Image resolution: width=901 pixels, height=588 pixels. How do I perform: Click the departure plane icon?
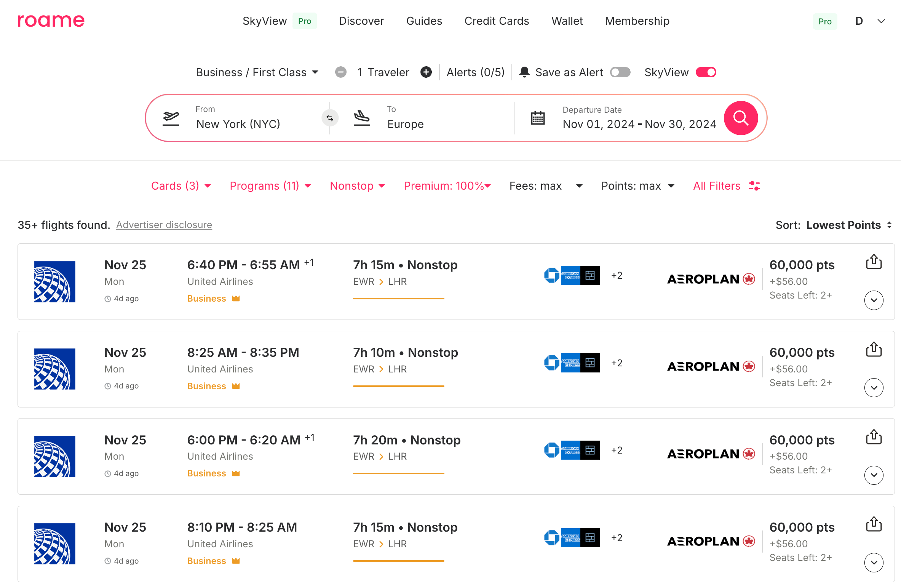pyautogui.click(x=171, y=118)
